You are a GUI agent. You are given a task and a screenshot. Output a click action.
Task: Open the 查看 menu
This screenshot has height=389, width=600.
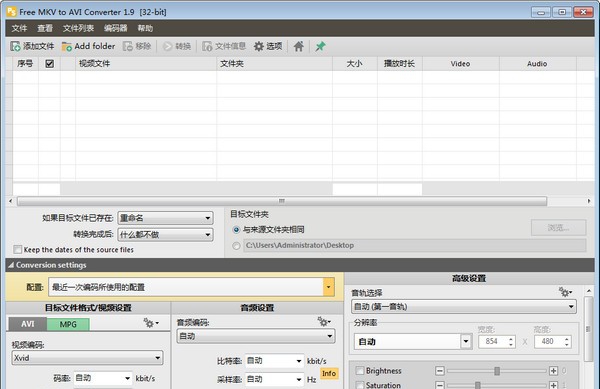coord(45,28)
